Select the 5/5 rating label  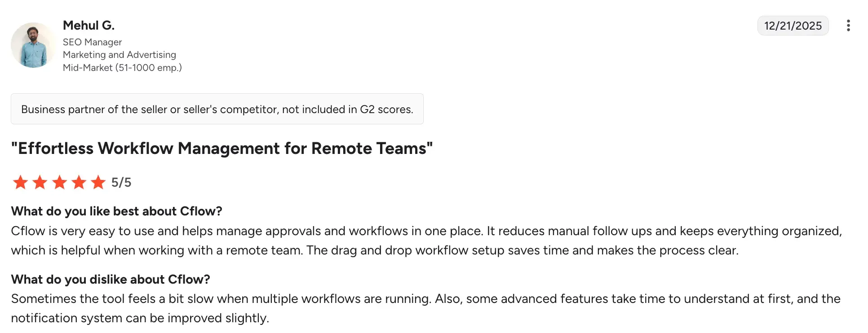[x=121, y=182]
